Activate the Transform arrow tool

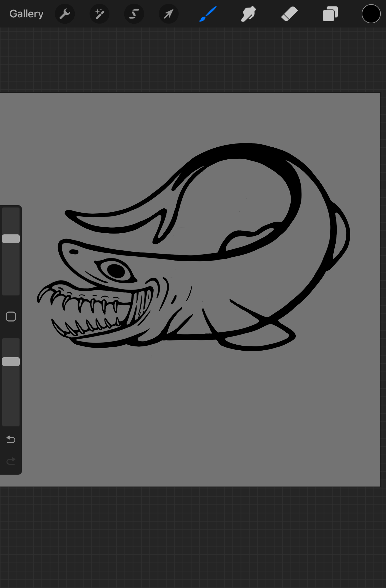click(x=168, y=14)
